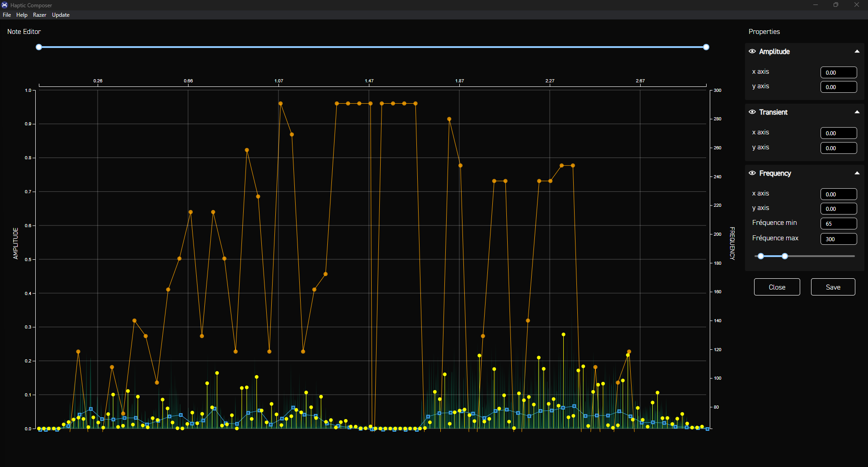Click Transient x axis input field
Image resolution: width=868 pixels, height=467 pixels.
[839, 133]
